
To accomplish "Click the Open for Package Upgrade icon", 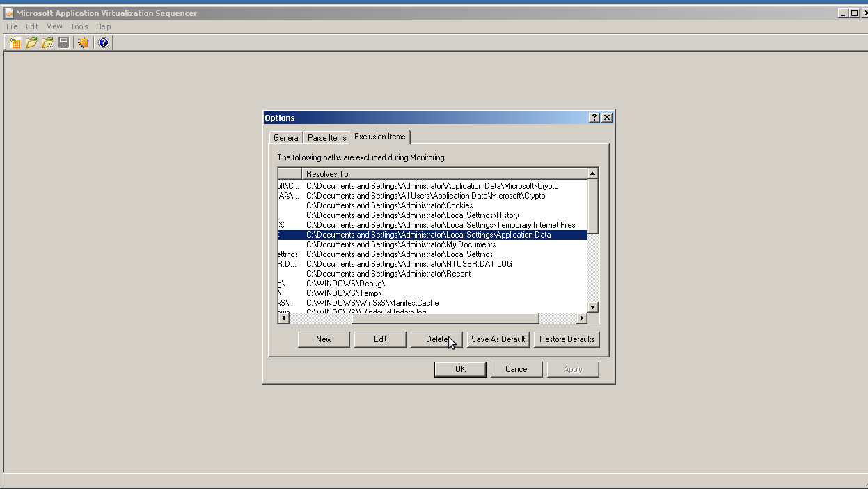I will click(x=47, y=42).
